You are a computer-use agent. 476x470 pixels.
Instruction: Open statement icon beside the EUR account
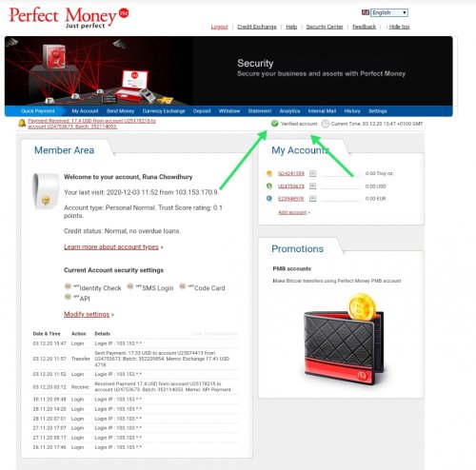313,199
